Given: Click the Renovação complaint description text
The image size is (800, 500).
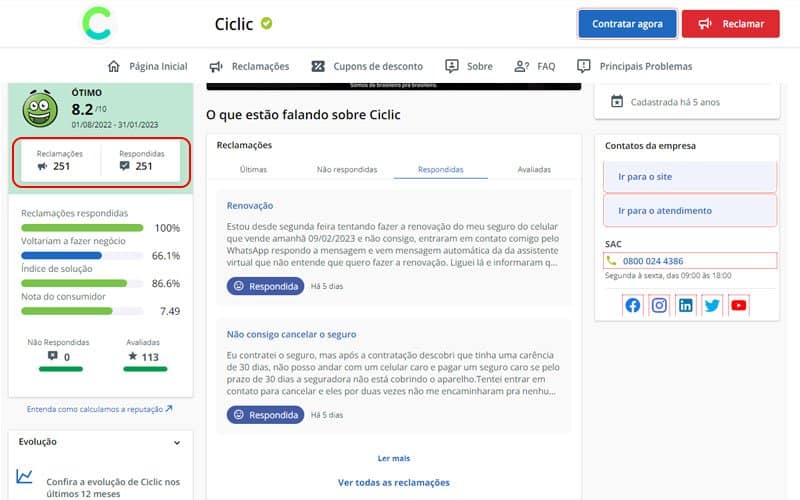Looking at the screenshot, I should 393,244.
